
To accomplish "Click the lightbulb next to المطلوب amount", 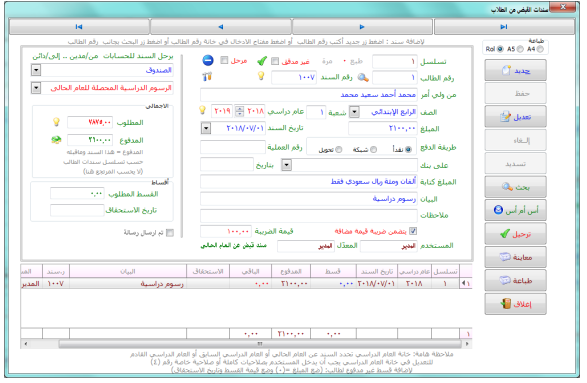I will (x=57, y=122).
